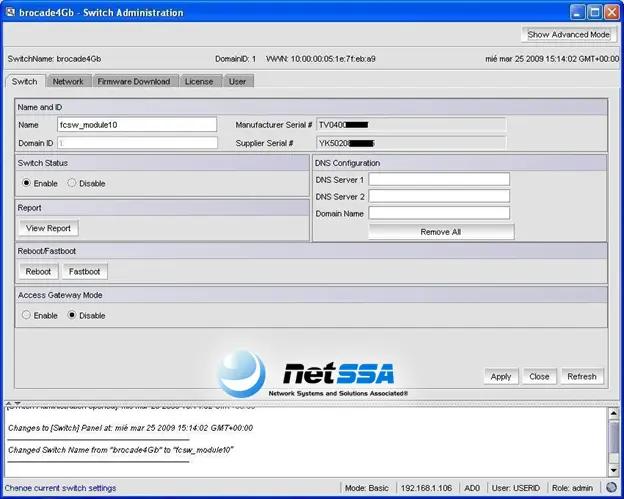Click the Supplier Serial # field

click(411, 143)
